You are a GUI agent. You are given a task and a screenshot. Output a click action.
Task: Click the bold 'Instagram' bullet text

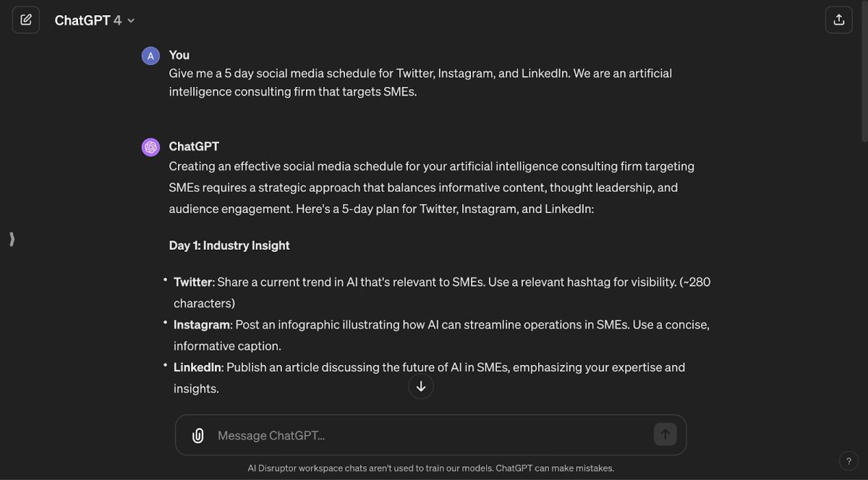[202, 324]
